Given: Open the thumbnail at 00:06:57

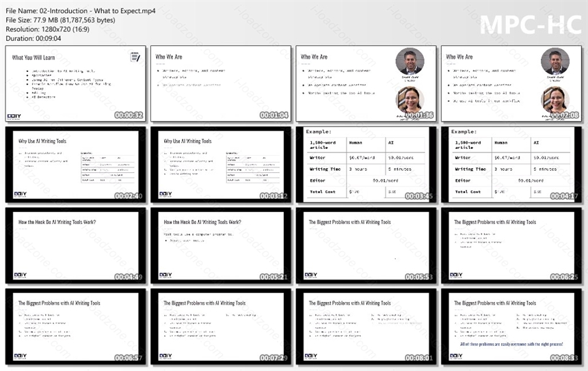Looking at the screenshot, I should pyautogui.click(x=76, y=327).
